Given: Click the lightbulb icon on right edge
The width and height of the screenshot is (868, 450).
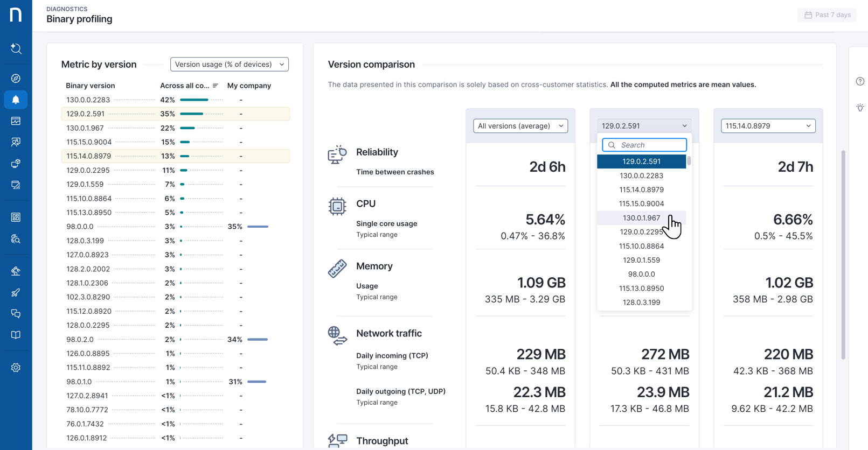Looking at the screenshot, I should point(860,108).
